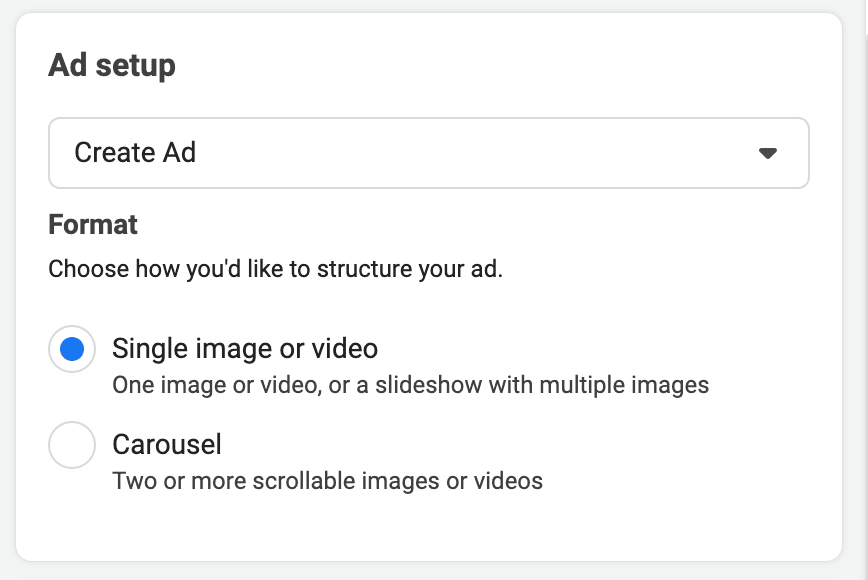Screen dimensions: 868x580
Task: Click 'Choose how you'd like to structure' text
Action: (x=275, y=270)
